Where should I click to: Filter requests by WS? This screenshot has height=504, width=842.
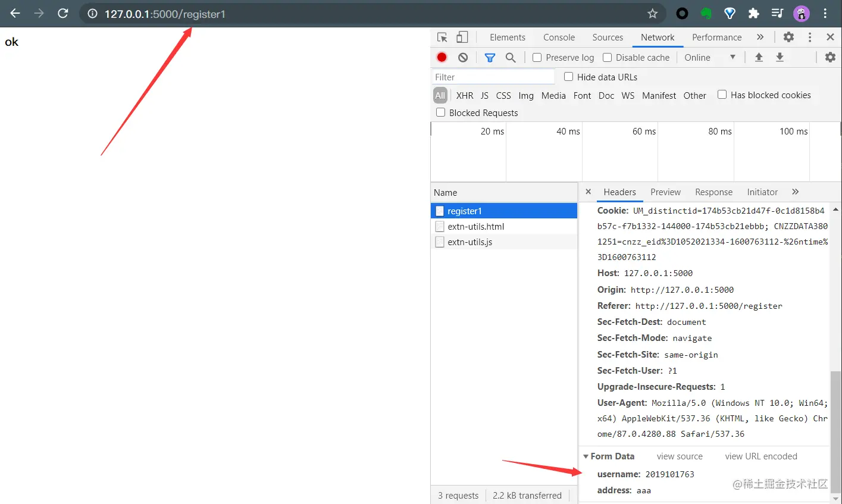(x=628, y=95)
